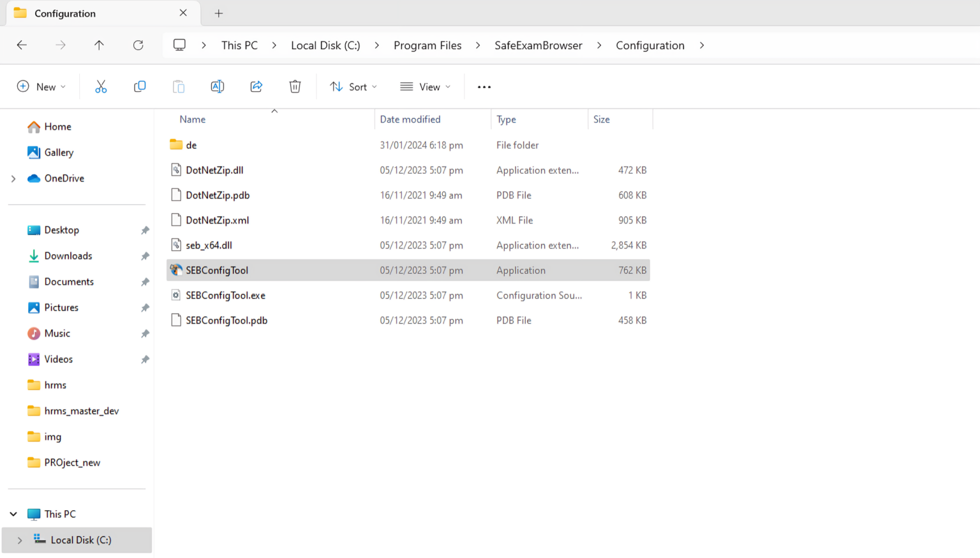Select DotNetZip.dll file

(x=408, y=170)
